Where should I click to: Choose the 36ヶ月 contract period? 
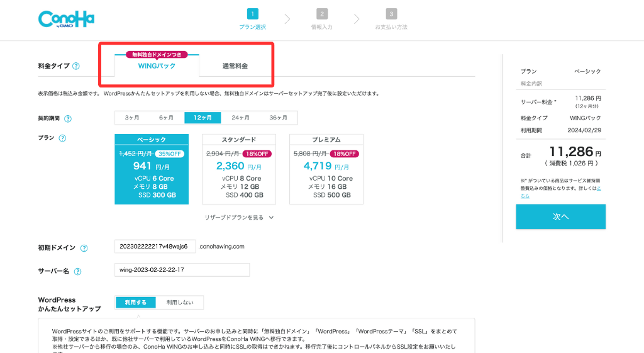click(279, 118)
